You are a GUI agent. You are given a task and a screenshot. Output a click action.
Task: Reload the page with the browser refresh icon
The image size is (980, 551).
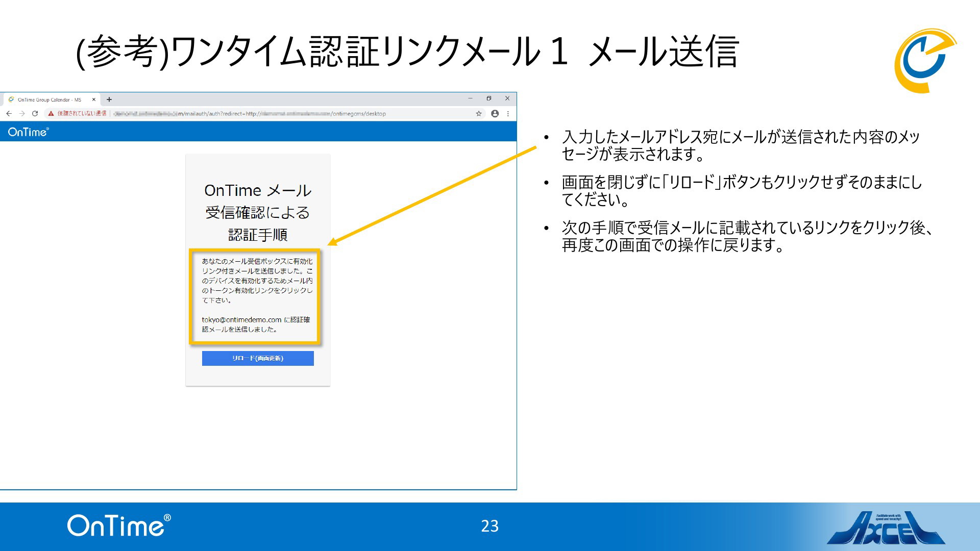[35, 114]
